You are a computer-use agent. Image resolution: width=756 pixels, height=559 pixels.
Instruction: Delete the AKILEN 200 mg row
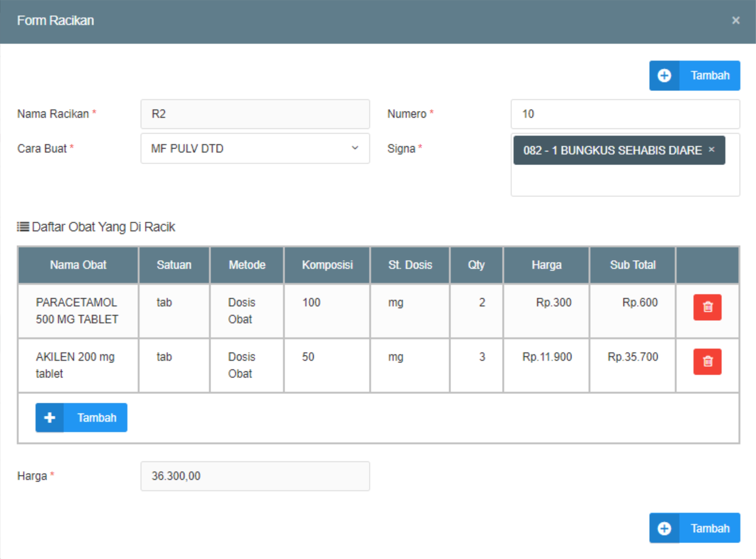(x=707, y=361)
